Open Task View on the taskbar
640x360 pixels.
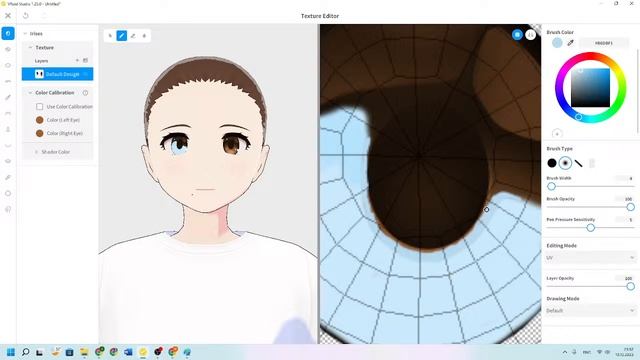tap(40, 352)
